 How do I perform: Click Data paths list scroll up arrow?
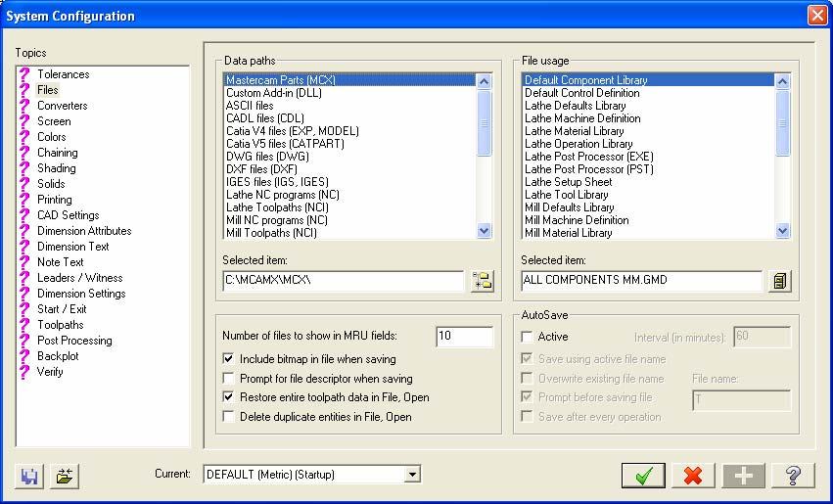484,81
